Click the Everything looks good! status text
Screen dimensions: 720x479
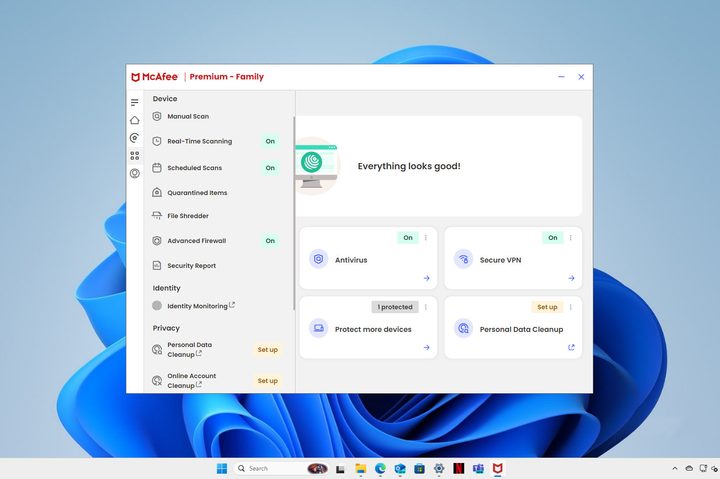(409, 166)
